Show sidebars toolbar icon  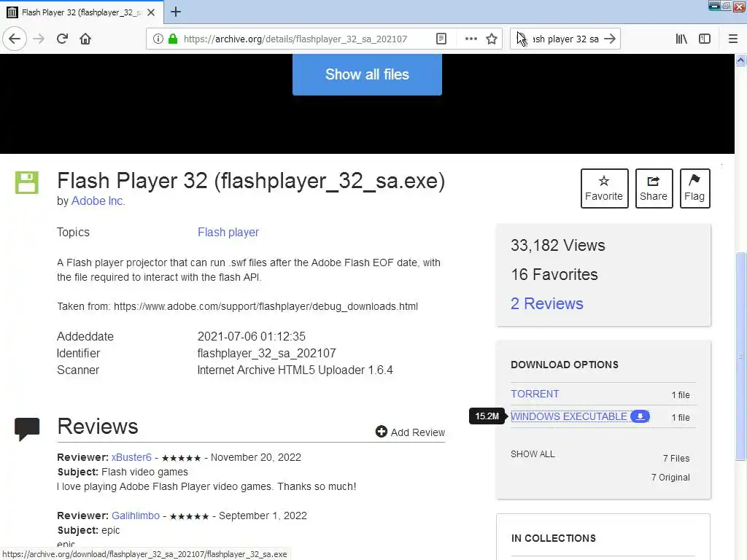point(705,39)
